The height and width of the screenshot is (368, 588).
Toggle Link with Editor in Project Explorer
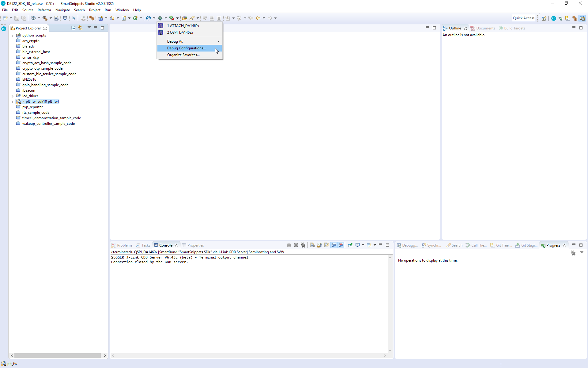tap(81, 28)
